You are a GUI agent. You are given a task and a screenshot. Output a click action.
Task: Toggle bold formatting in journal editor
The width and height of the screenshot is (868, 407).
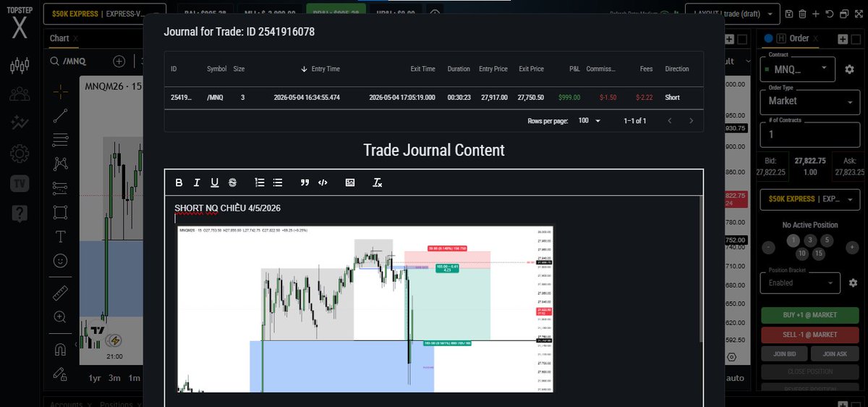179,182
